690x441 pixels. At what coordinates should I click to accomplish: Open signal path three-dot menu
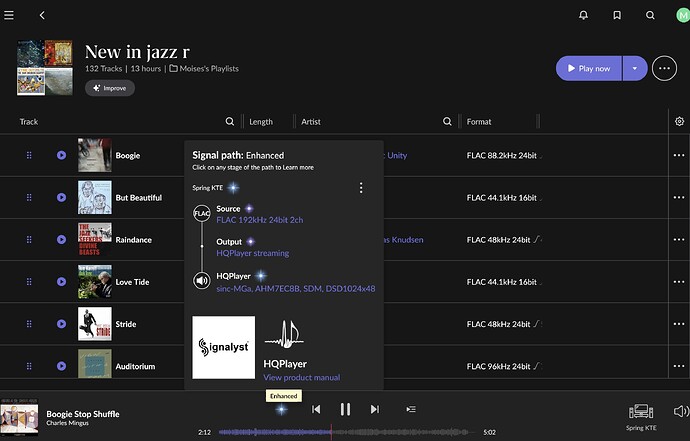click(x=361, y=188)
